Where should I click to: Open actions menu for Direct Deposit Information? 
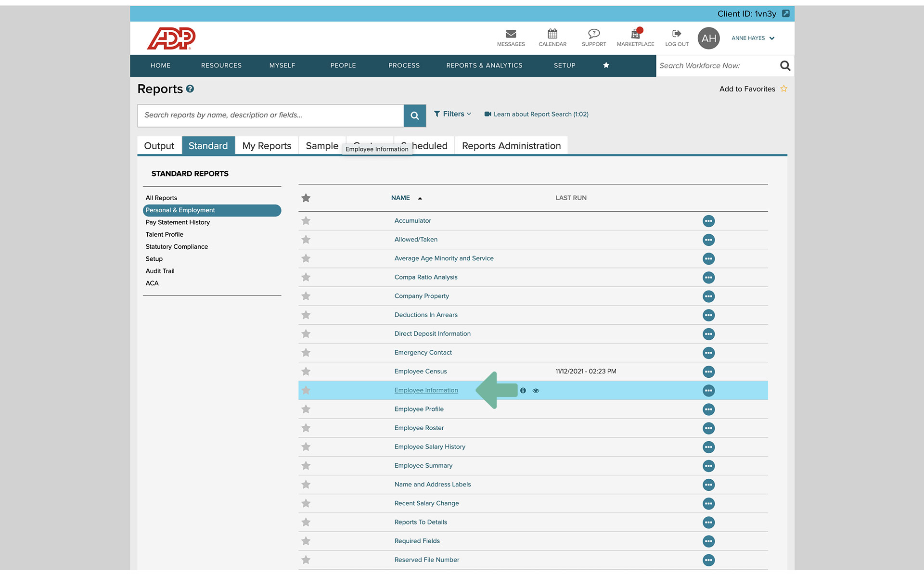[708, 334]
